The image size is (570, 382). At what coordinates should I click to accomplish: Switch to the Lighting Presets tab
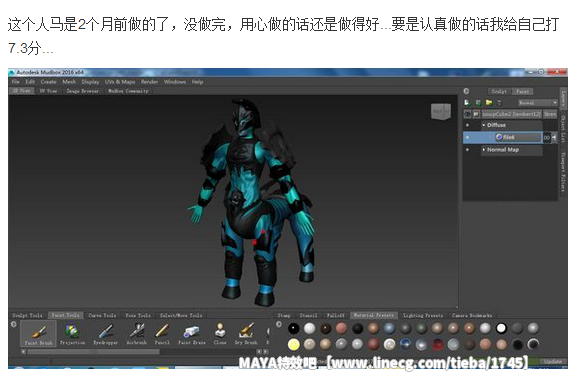[x=423, y=315]
